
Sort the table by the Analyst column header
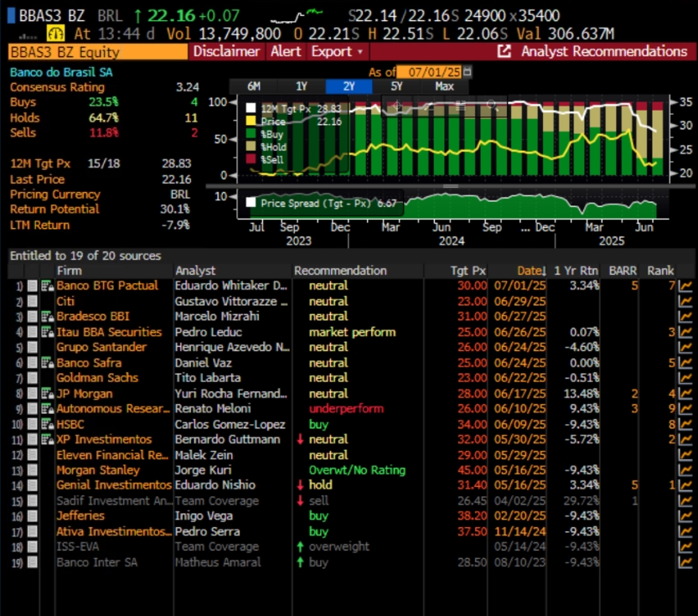[x=195, y=271]
